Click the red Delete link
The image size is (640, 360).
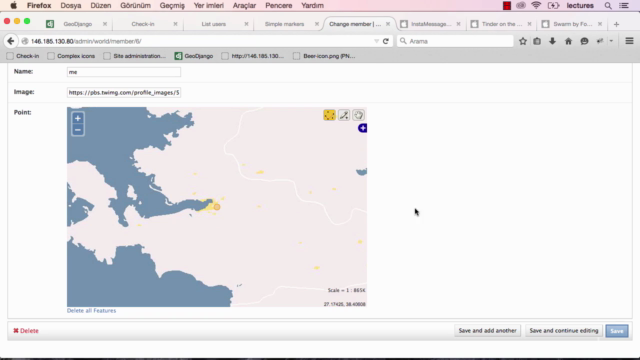tap(26, 331)
